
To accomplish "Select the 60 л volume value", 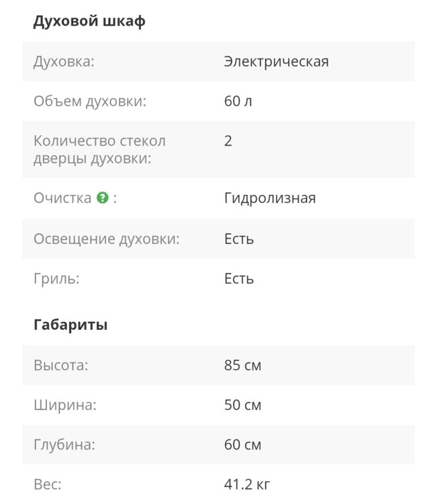I will coord(238,101).
